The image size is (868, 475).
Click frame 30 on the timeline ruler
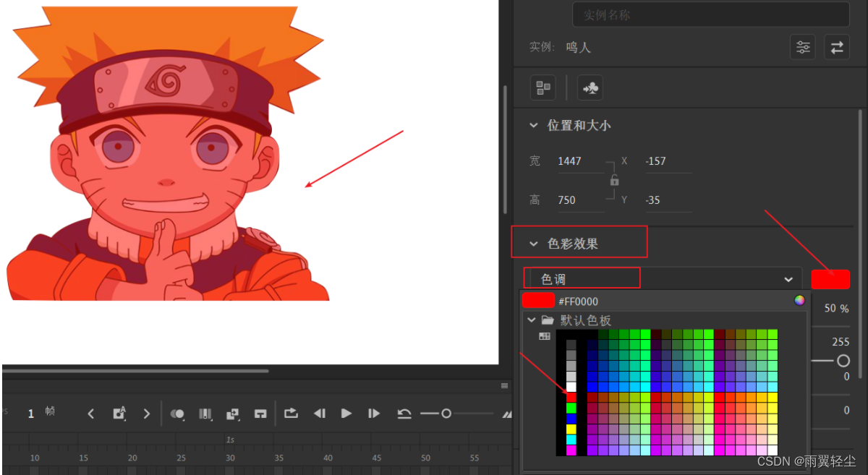[x=230, y=458]
